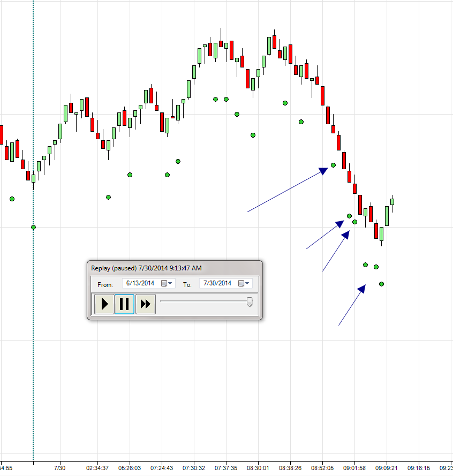This screenshot has width=453, height=476.
Task: Click the green dot on the dotted session line
Action: (33, 228)
